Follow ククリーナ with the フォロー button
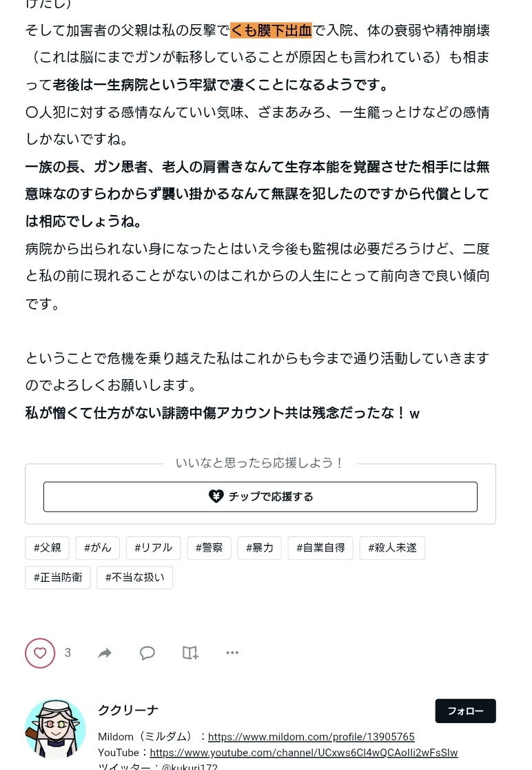532x770 pixels. click(465, 711)
